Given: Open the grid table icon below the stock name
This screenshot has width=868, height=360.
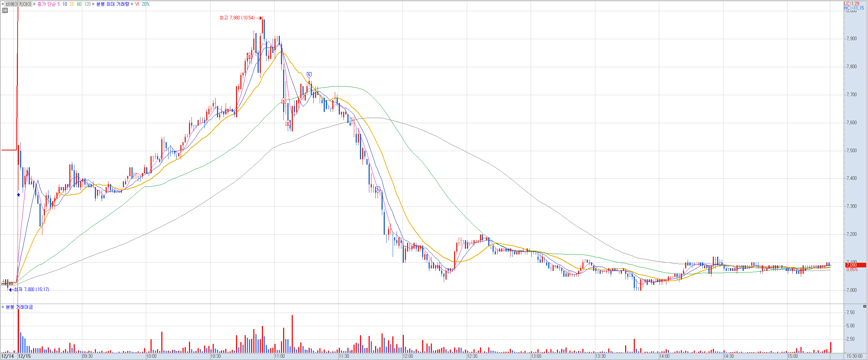Looking at the screenshot, I should click(x=5, y=10).
